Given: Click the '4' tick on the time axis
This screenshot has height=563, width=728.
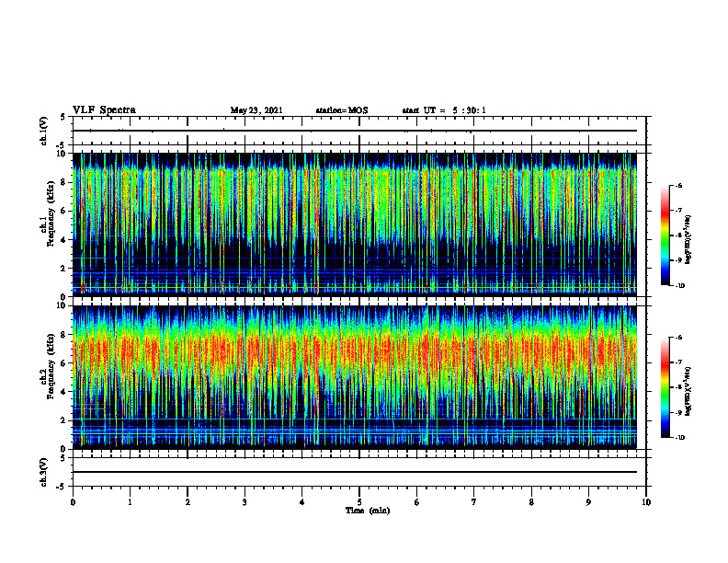Looking at the screenshot, I should tap(302, 502).
